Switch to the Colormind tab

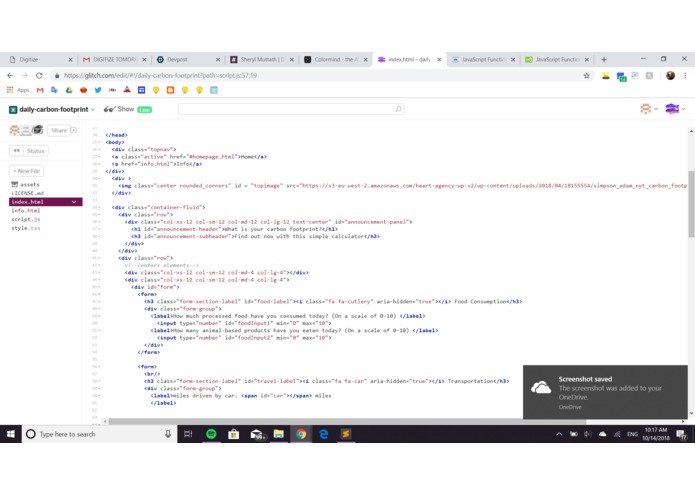(x=335, y=59)
